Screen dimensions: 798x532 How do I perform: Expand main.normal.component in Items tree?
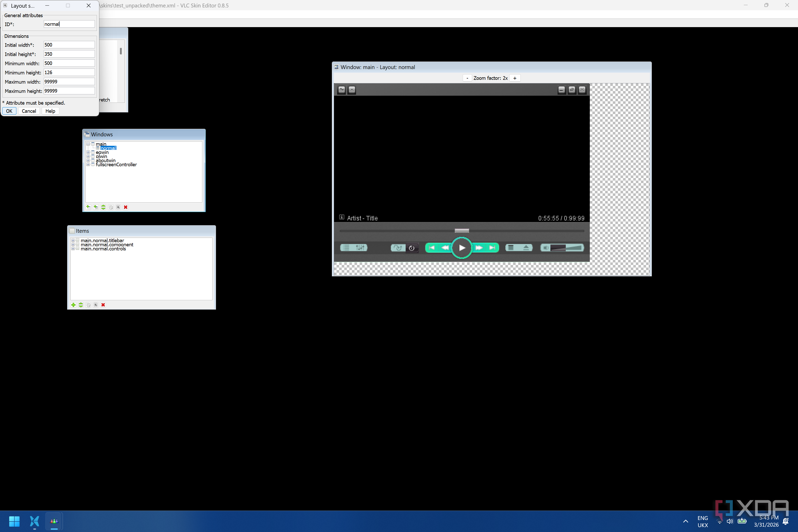pos(73,245)
